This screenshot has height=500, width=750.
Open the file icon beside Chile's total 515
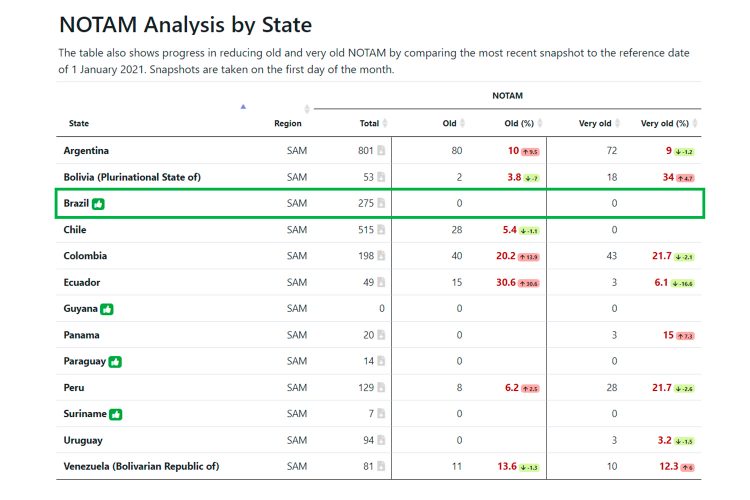coord(381,229)
